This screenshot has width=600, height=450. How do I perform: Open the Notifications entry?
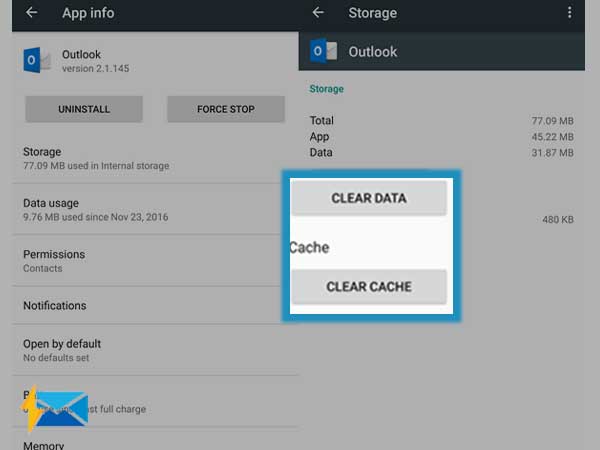(155, 305)
